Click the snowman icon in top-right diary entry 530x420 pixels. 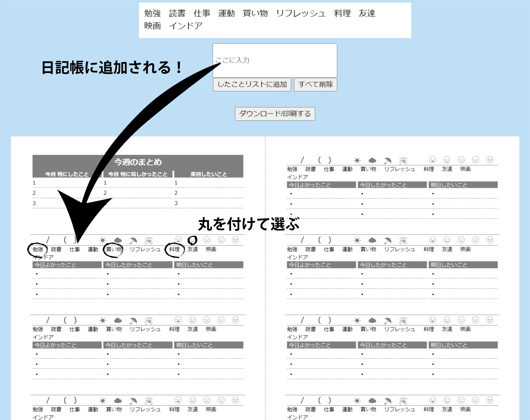[x=403, y=161]
